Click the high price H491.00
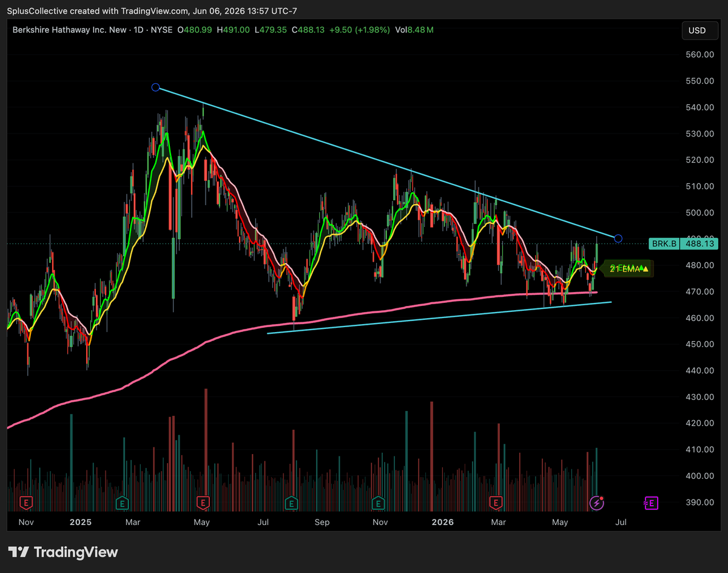728x573 pixels. coord(234,30)
